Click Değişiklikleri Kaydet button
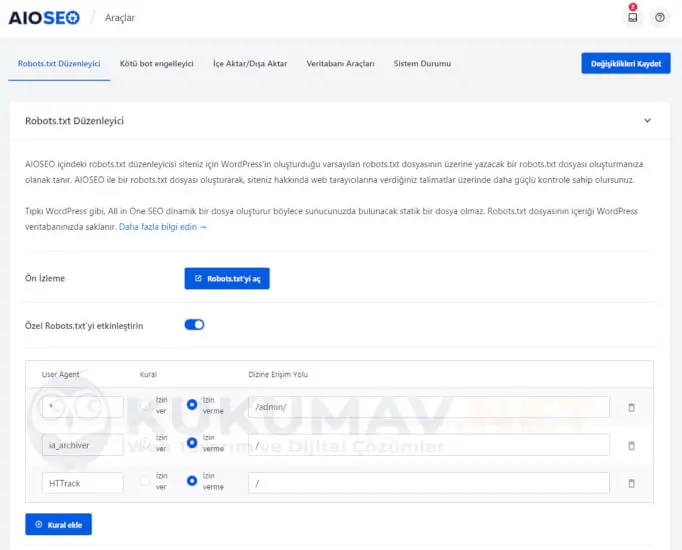The image size is (682, 550). coord(626,63)
